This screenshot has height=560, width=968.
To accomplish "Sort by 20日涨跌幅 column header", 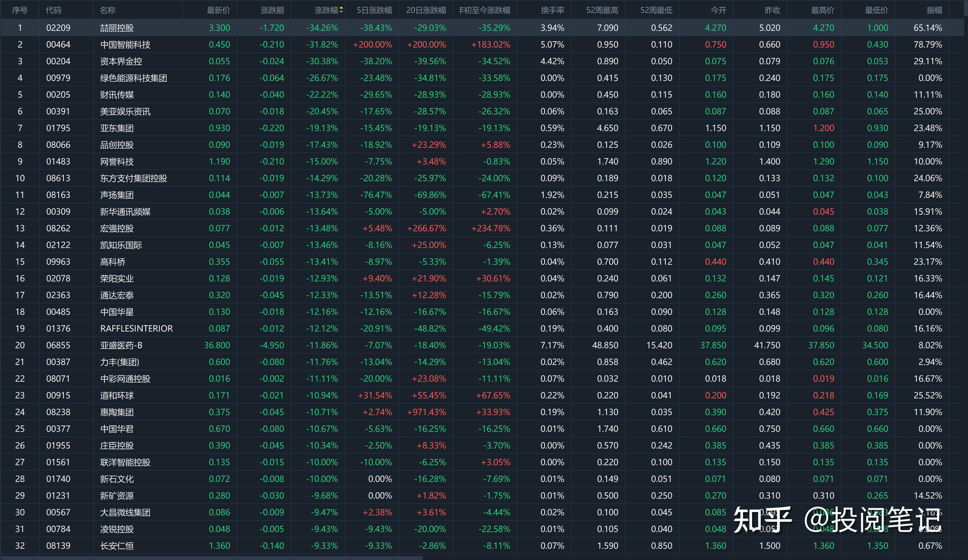I will coord(426,10).
